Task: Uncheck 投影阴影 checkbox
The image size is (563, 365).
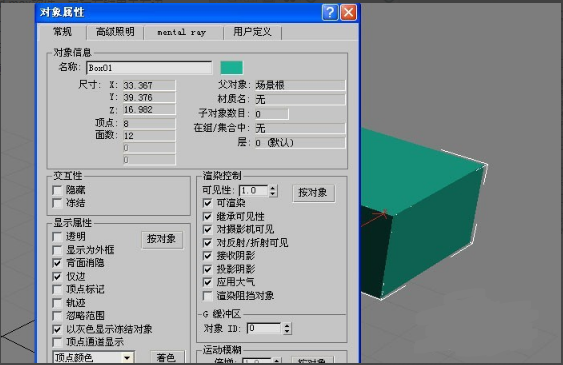Action: point(208,269)
